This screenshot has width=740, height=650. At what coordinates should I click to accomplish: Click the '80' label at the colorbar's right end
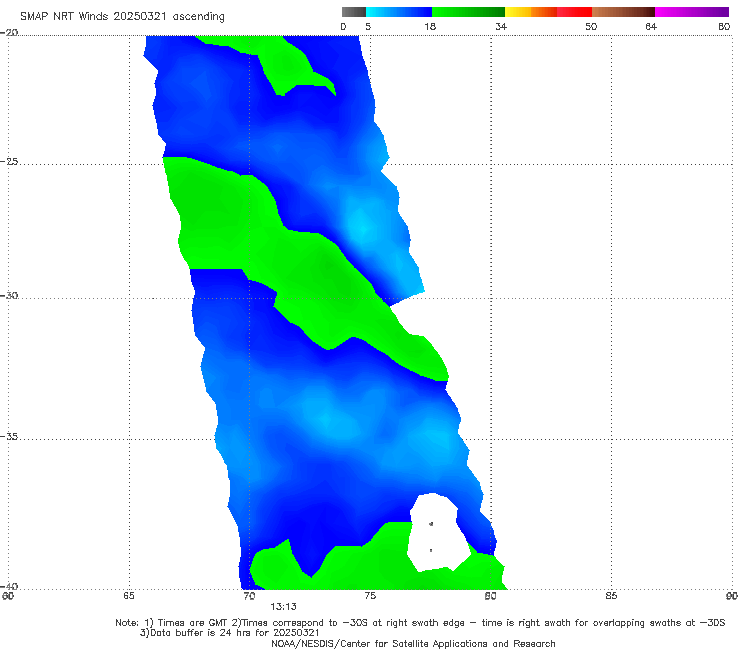click(724, 26)
